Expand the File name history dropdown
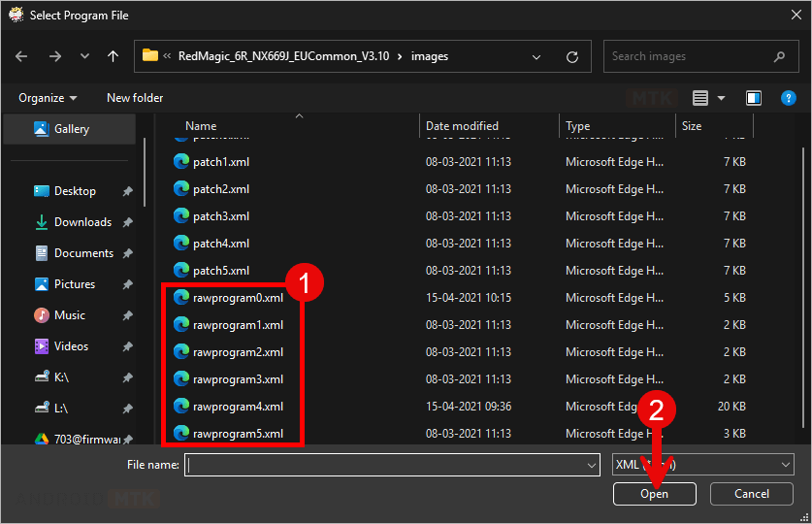This screenshot has height=524, width=812. [x=592, y=466]
